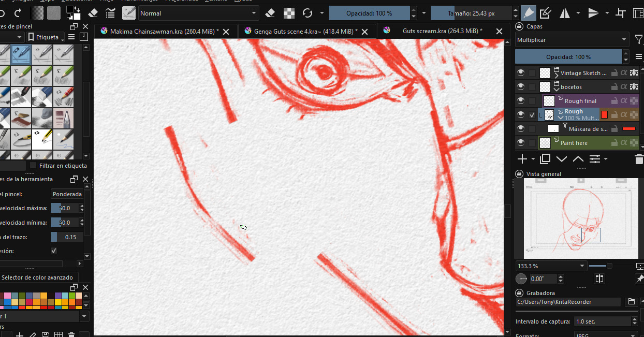
Task: Click the 'Selector de color avanzado' button
Action: coord(37,277)
